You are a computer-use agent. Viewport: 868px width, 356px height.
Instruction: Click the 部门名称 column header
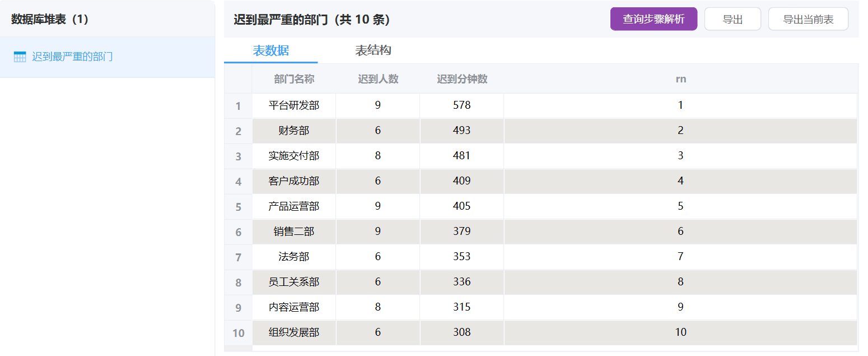coord(294,79)
